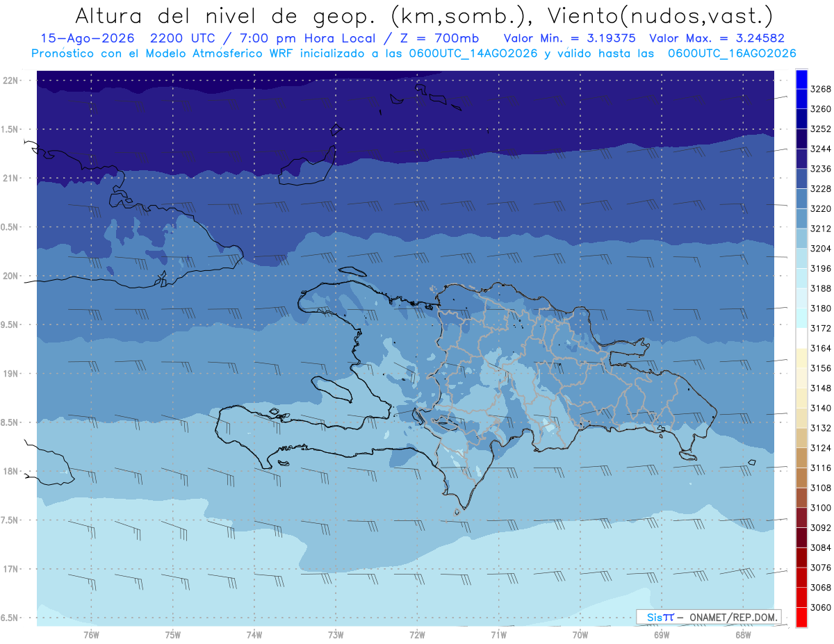Viewport: 834px width, 644px height.
Task: Click the SisTT ONAMET/REP.DOM. logo box
Action: tap(708, 617)
